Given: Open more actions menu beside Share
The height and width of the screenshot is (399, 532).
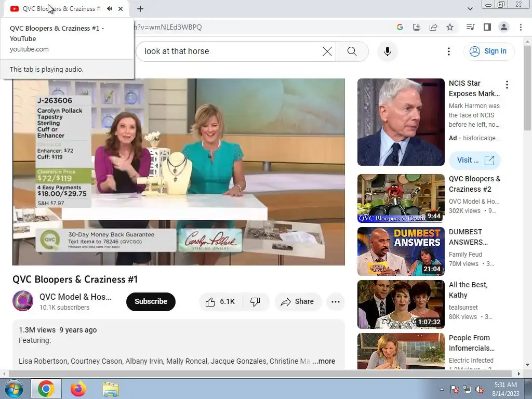Looking at the screenshot, I should tap(336, 302).
